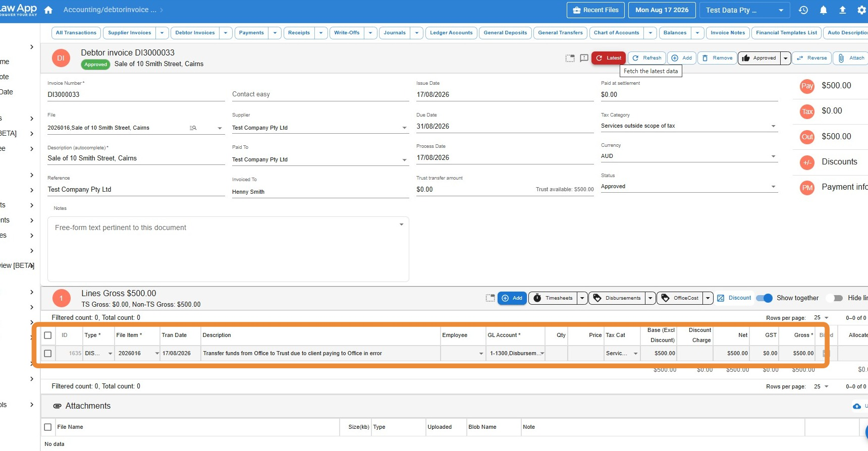Click the cloud upload icon in Attachments
The width and height of the screenshot is (868, 451).
pos(857,406)
